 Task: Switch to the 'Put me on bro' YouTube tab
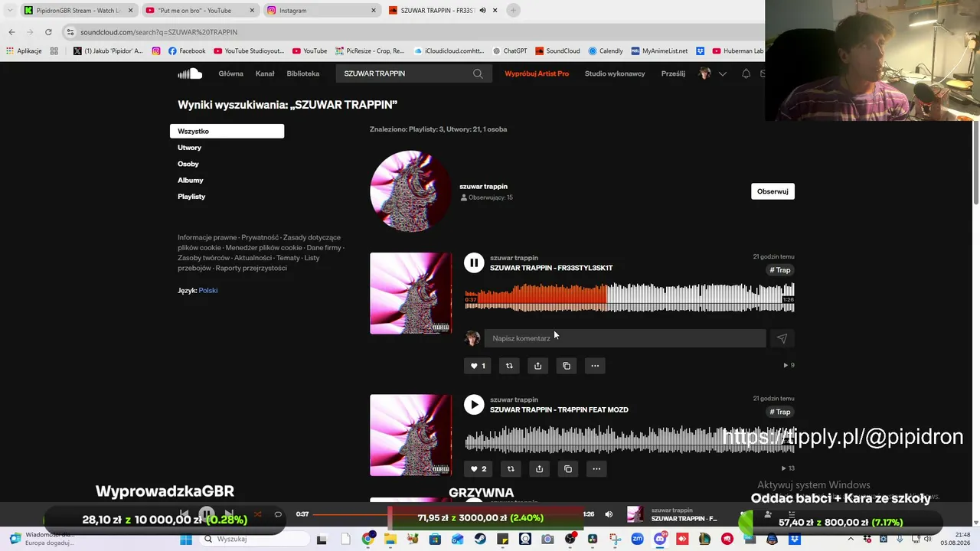point(201,11)
